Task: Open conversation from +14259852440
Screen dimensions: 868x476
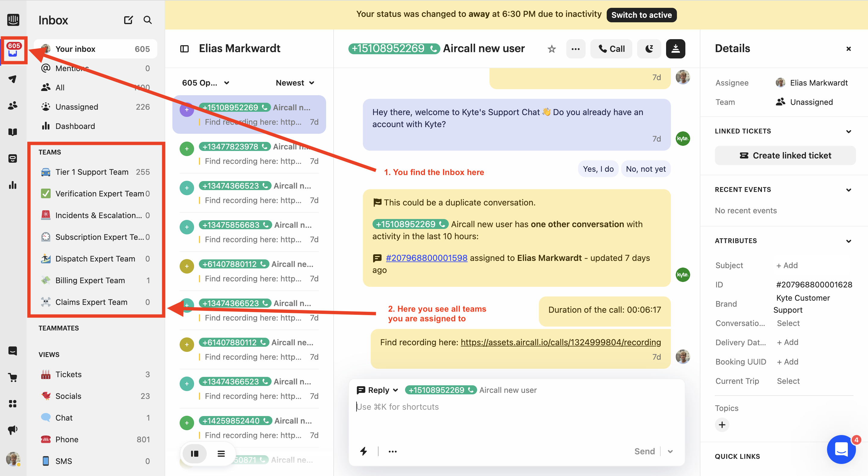Action: tap(249, 428)
